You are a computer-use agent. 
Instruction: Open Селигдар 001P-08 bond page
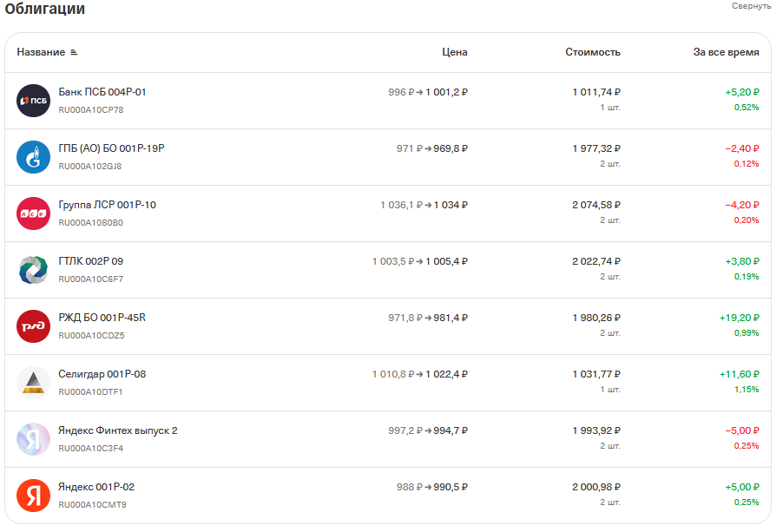point(102,374)
